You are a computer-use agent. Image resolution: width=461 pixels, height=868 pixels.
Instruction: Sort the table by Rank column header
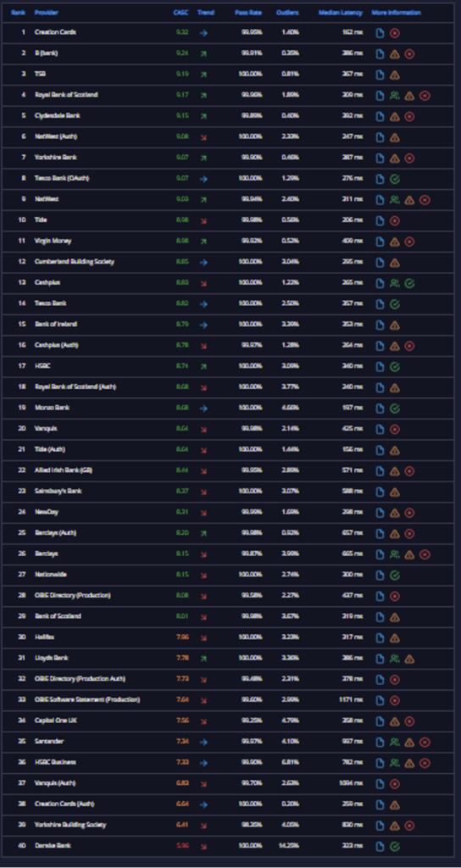coord(19,12)
